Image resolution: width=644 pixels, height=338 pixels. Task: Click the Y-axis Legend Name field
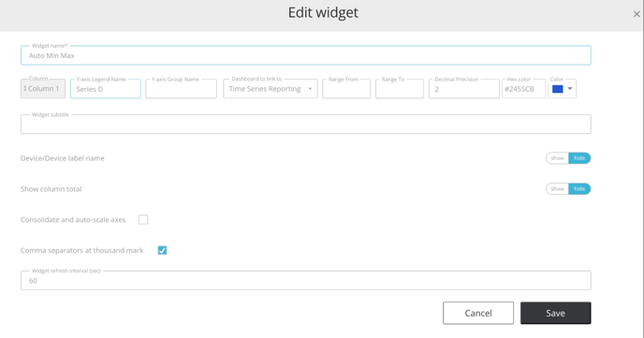[x=106, y=89]
